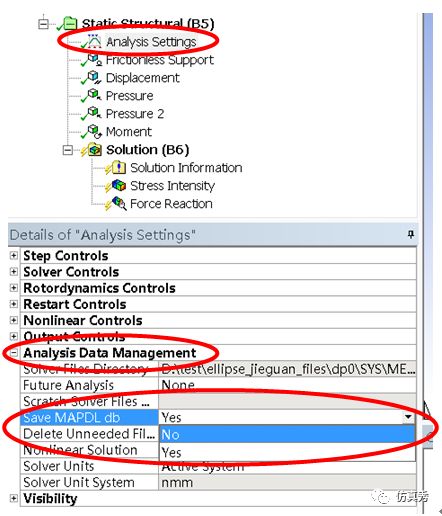Open the Solution Information icon
This screenshot has height=516, width=442.
pyautogui.click(x=119, y=167)
